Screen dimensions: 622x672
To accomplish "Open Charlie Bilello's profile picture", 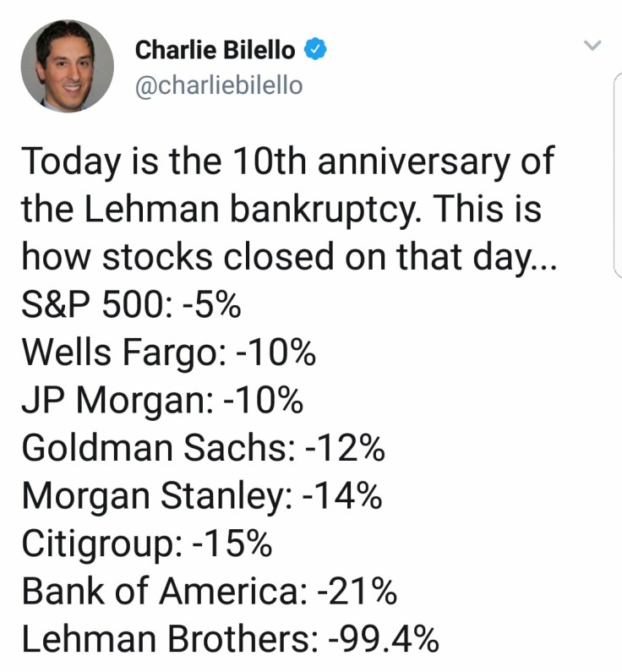I will click(67, 66).
